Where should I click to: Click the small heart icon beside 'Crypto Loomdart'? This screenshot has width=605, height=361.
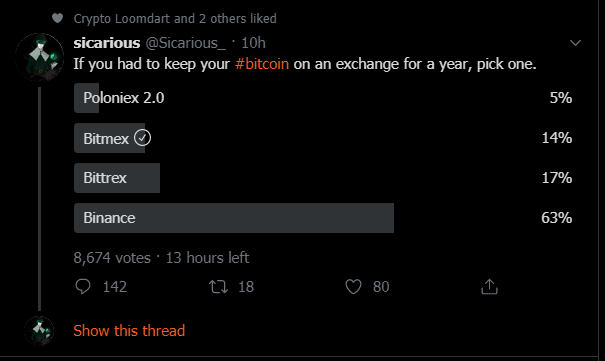(57, 18)
